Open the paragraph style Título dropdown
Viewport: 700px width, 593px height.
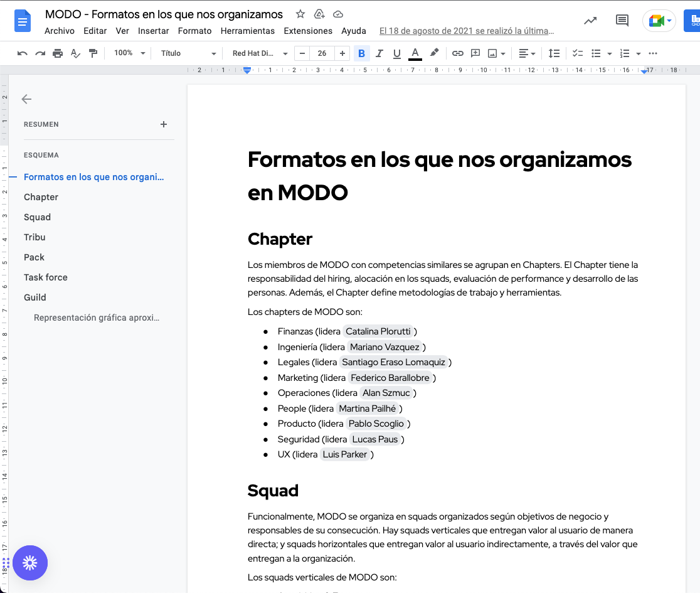click(188, 53)
